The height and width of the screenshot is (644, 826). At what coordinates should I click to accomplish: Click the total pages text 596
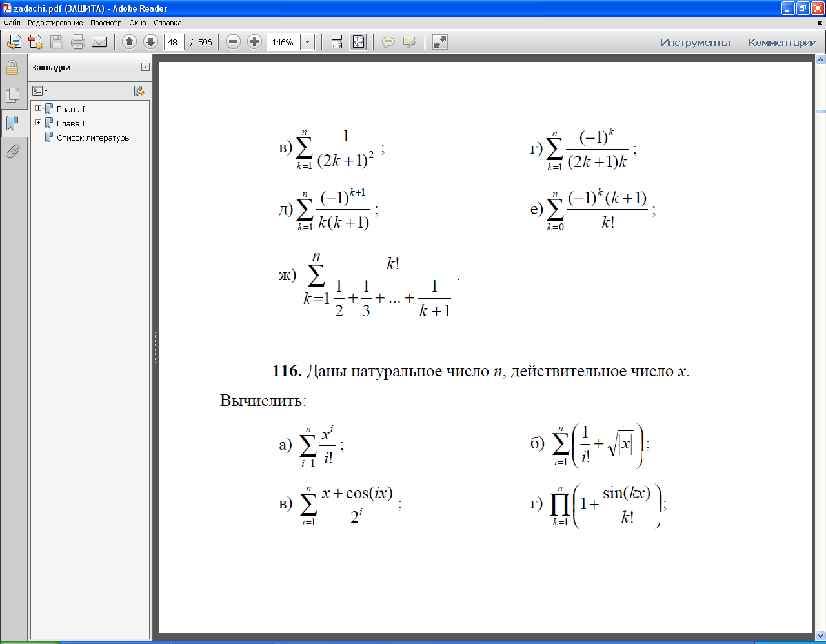pyautogui.click(x=205, y=42)
